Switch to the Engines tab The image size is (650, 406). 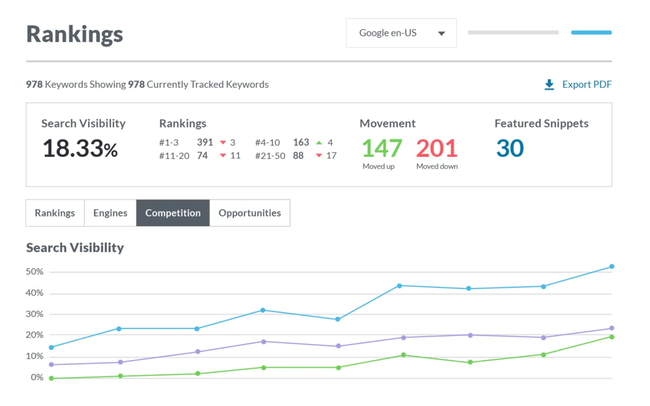tap(110, 213)
